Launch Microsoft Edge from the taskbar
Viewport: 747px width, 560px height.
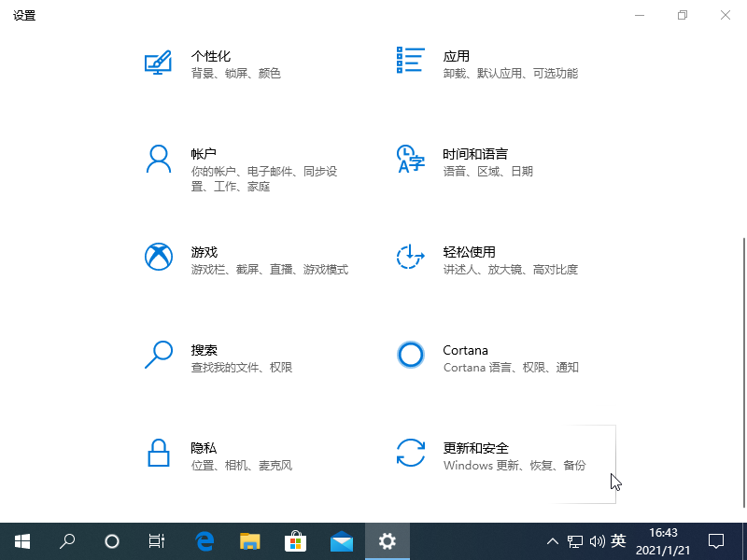click(204, 541)
